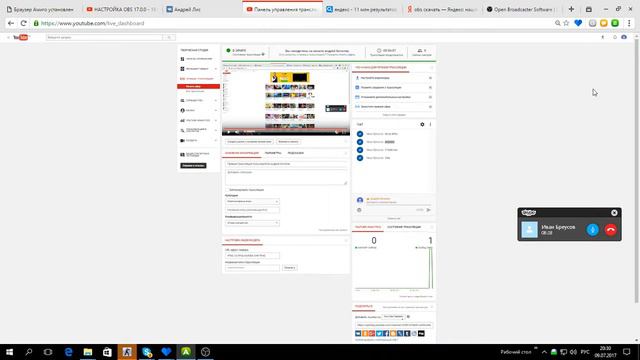640x360 pixels.
Task: Click the YouTube logo
Action: pyautogui.click(x=21, y=37)
